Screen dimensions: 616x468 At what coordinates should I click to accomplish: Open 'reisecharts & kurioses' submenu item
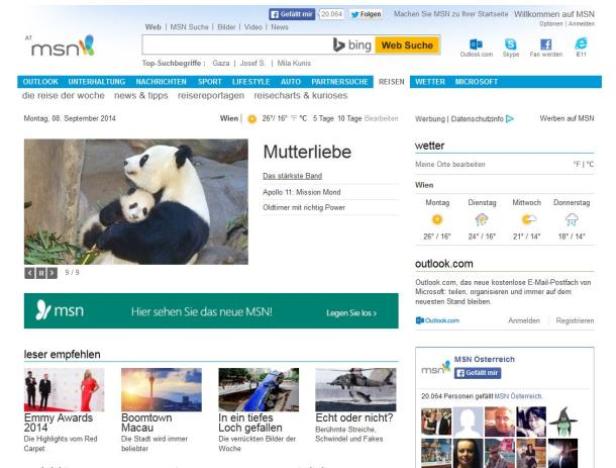(301, 95)
